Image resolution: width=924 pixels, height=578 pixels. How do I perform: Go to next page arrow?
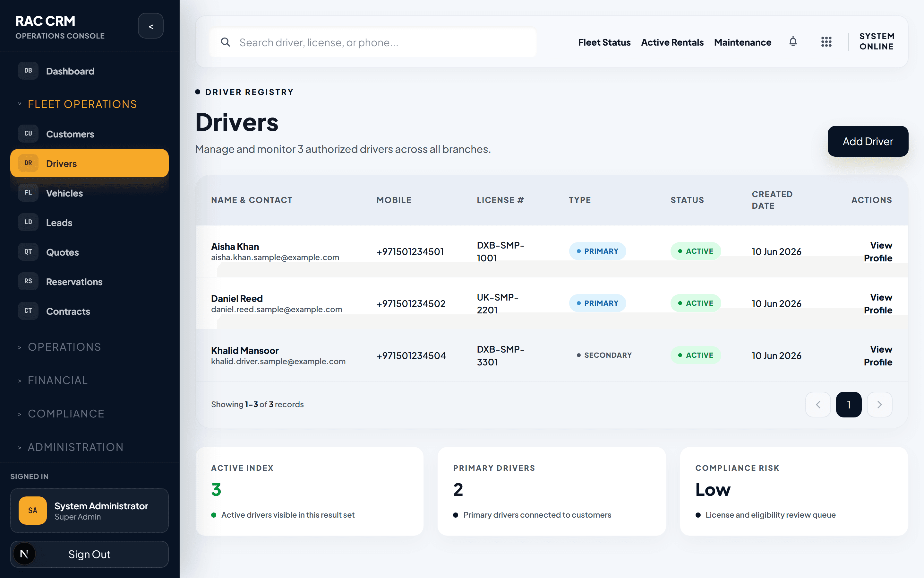tap(879, 405)
